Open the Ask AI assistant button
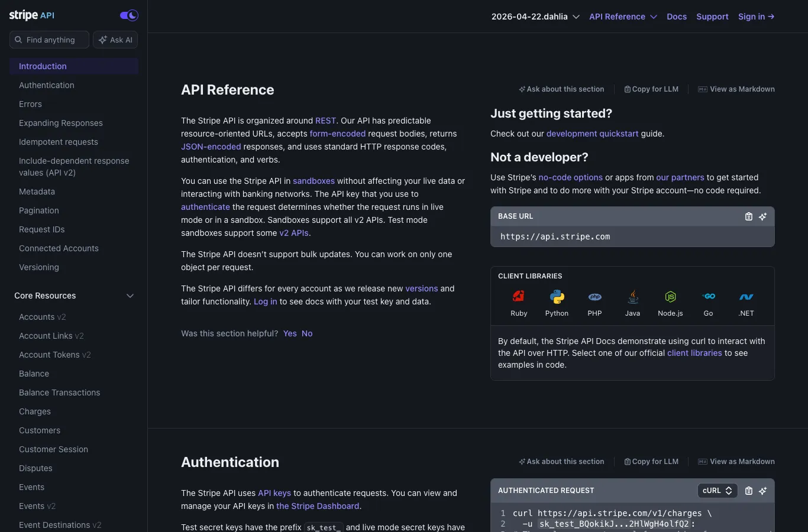 pyautogui.click(x=115, y=40)
